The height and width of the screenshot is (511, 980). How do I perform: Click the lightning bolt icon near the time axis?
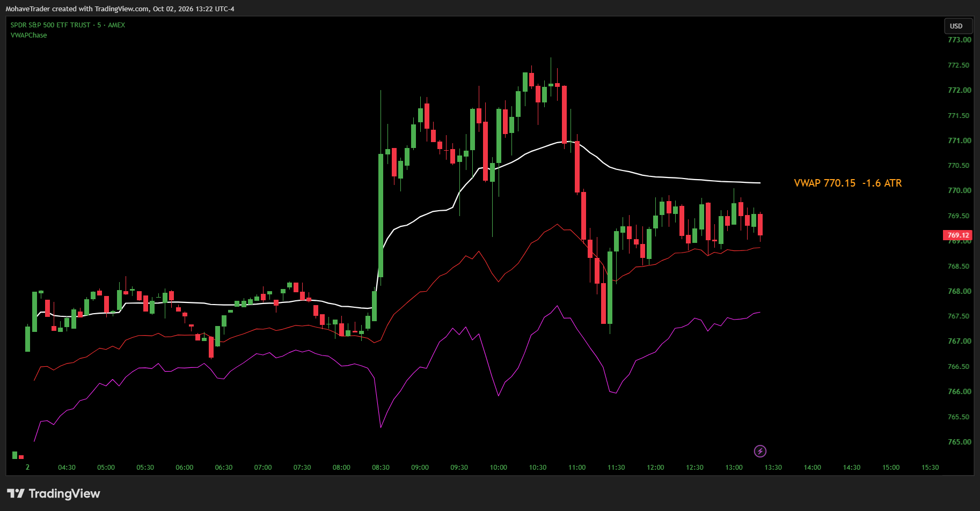click(760, 451)
